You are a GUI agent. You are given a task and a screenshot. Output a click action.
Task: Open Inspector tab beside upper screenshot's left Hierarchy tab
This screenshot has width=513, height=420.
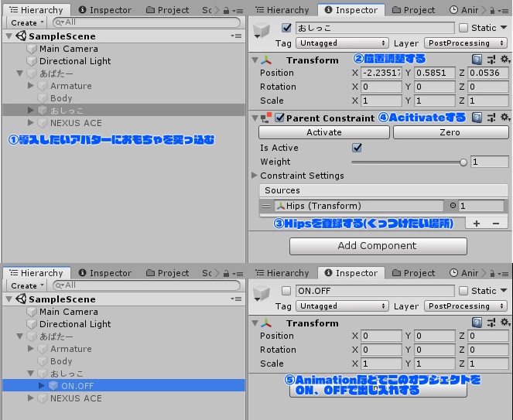click(x=105, y=10)
